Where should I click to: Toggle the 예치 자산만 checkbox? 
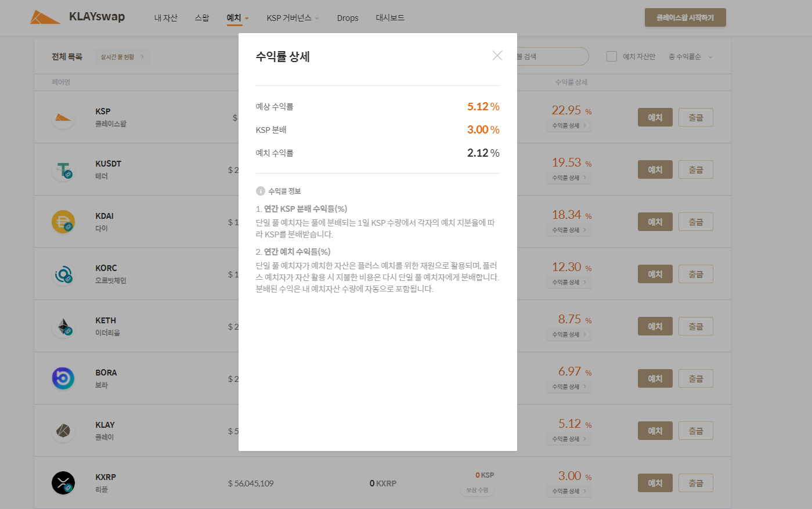612,56
